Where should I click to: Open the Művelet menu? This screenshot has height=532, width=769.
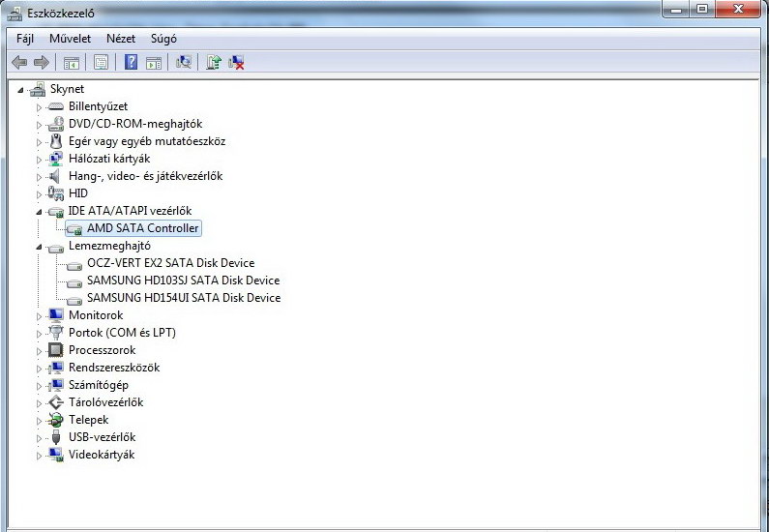click(x=71, y=39)
